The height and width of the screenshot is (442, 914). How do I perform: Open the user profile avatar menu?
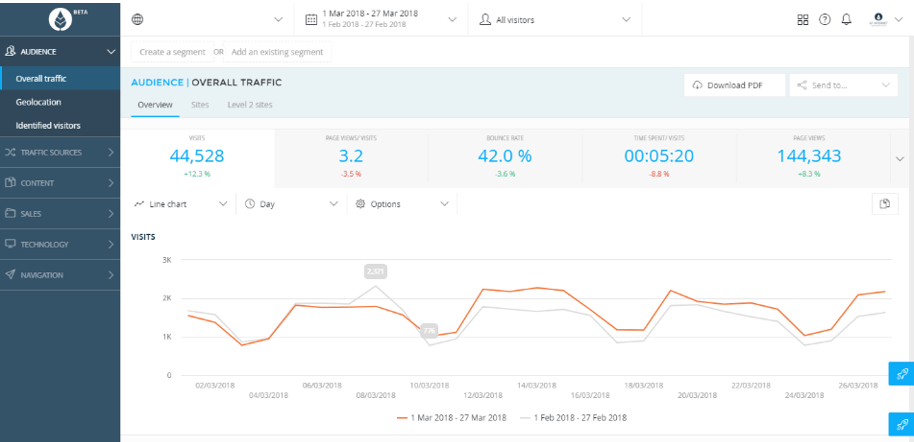point(879,19)
